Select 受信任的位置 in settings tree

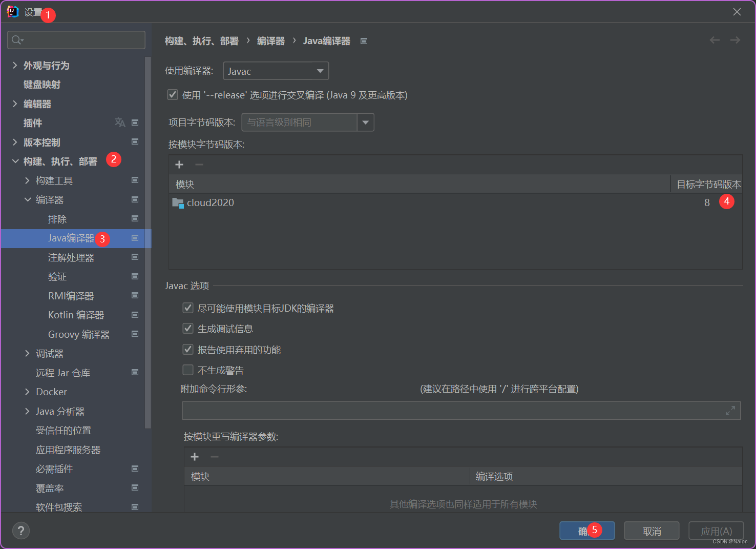(x=64, y=431)
